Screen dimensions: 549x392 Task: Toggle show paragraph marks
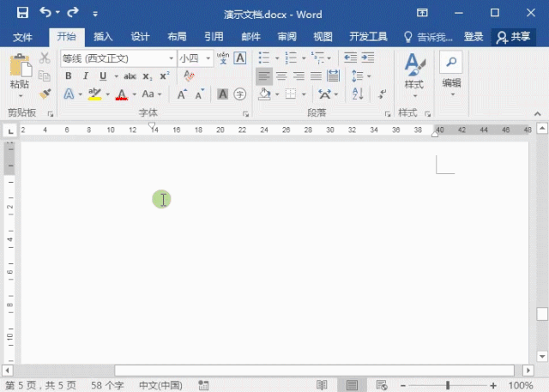383,94
